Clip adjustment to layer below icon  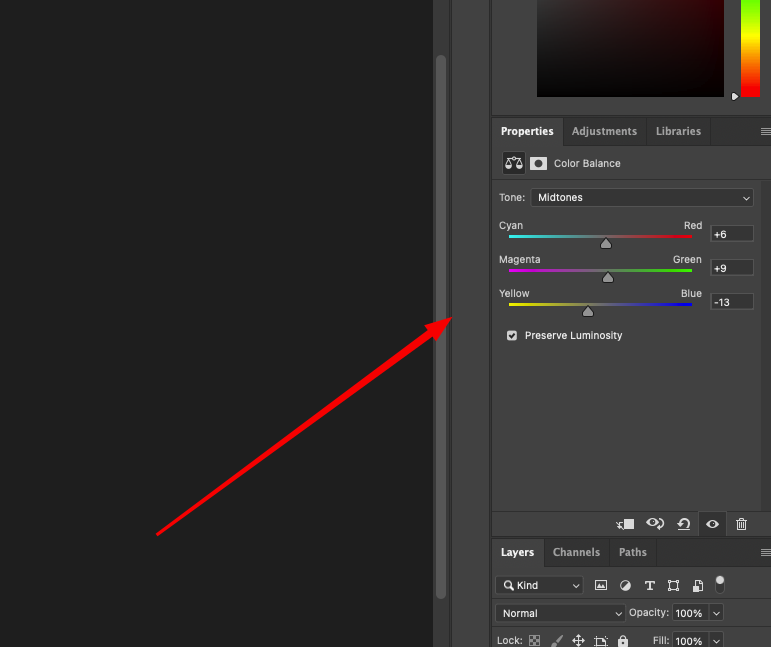tap(625, 525)
